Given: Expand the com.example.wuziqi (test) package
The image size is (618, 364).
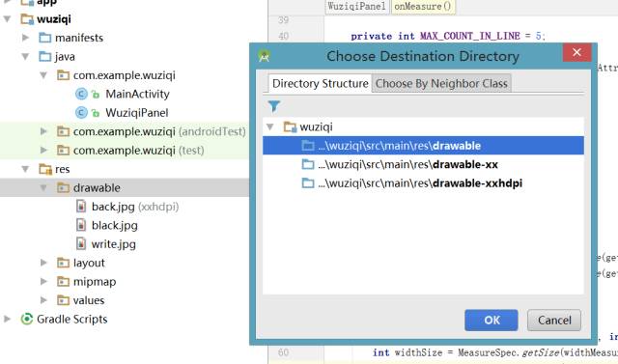Looking at the screenshot, I should coord(43,151).
